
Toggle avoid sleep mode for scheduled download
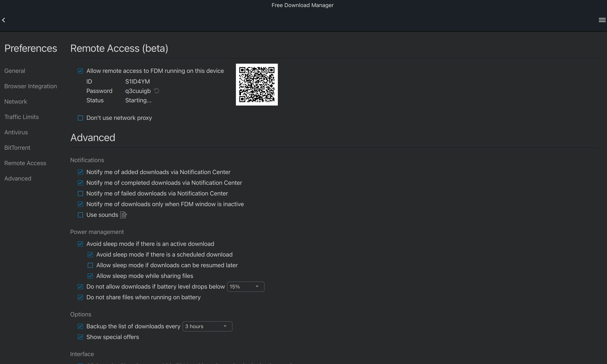point(90,255)
